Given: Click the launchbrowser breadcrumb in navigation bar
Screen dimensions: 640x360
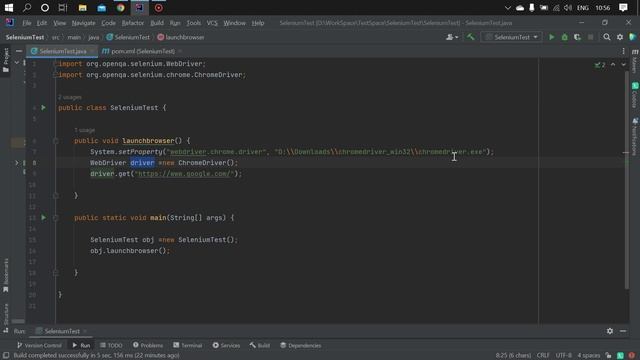Looking at the screenshot, I should click(x=181, y=37).
